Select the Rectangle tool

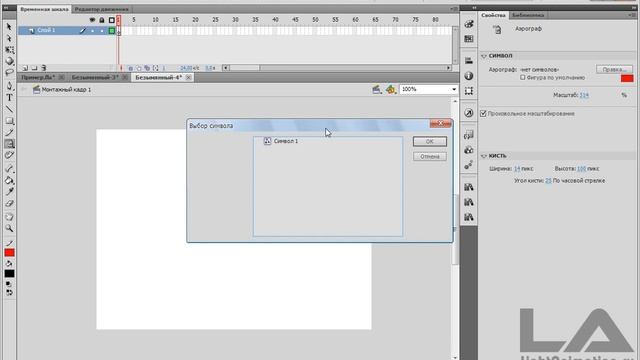9,121
